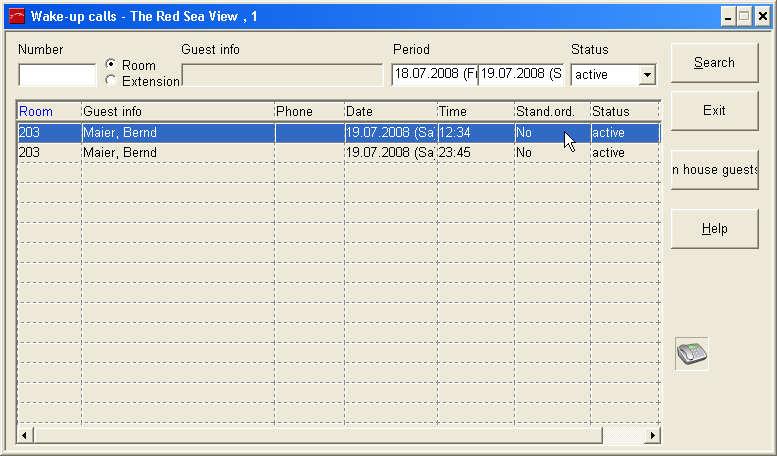Click the Help button
The height and width of the screenshot is (456, 777).
714,229
